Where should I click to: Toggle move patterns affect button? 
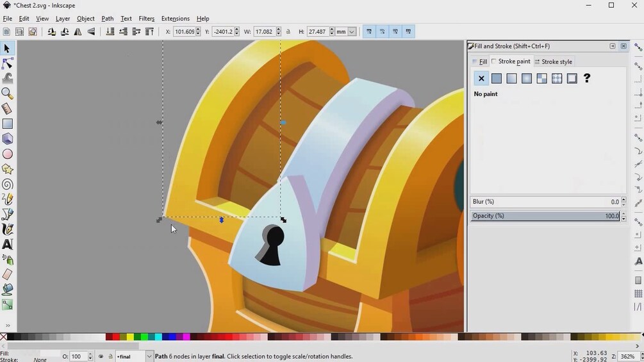pos(408,31)
